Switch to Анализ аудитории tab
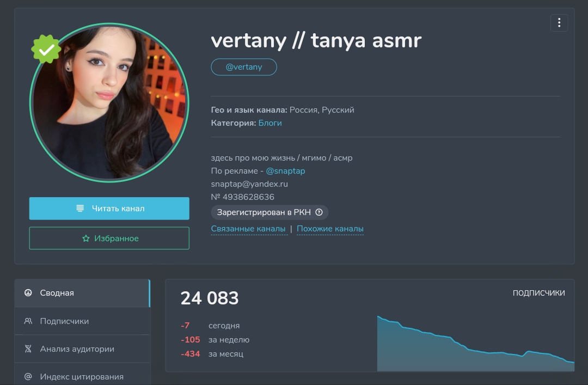The image size is (588, 385). click(82, 349)
